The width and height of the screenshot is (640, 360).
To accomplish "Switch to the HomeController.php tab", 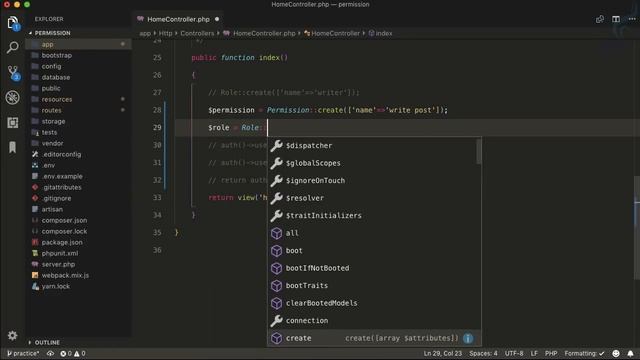I will pyautogui.click(x=178, y=19).
